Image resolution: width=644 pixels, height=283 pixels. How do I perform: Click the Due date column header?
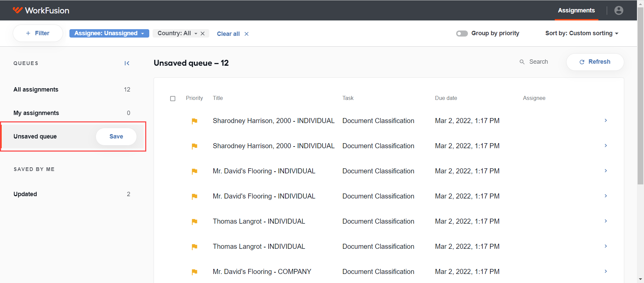446,98
